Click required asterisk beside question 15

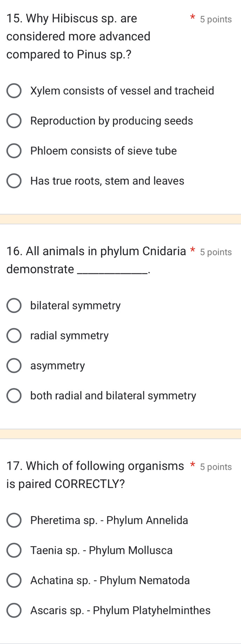(x=192, y=17)
